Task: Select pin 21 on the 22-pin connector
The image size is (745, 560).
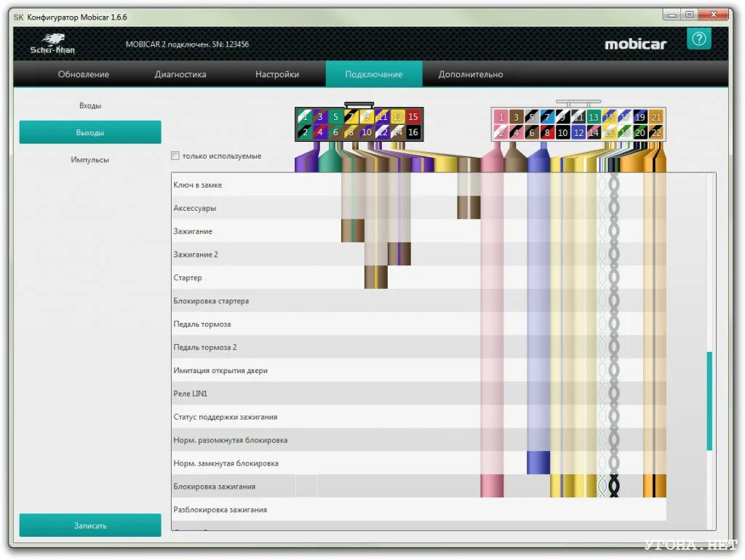Action: pos(656,117)
